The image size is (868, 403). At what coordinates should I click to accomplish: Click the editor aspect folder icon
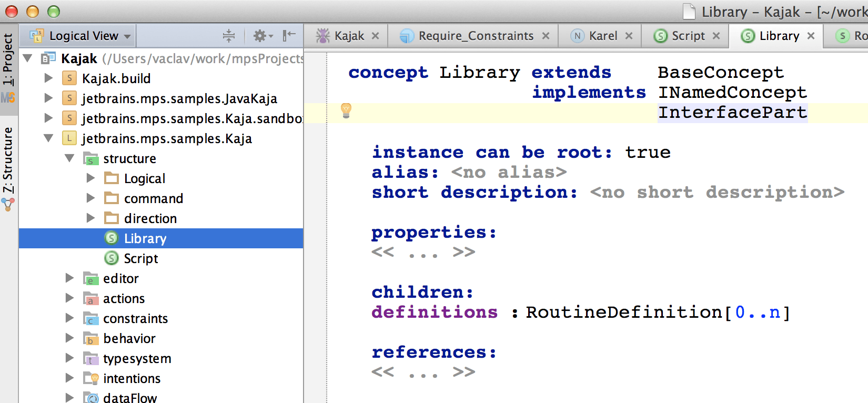tap(90, 279)
